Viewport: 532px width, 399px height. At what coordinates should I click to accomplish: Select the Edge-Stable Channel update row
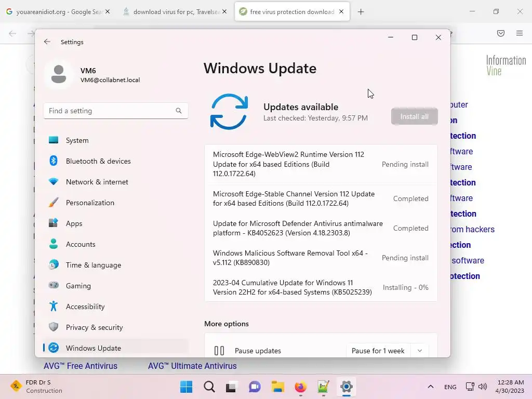[321, 198]
